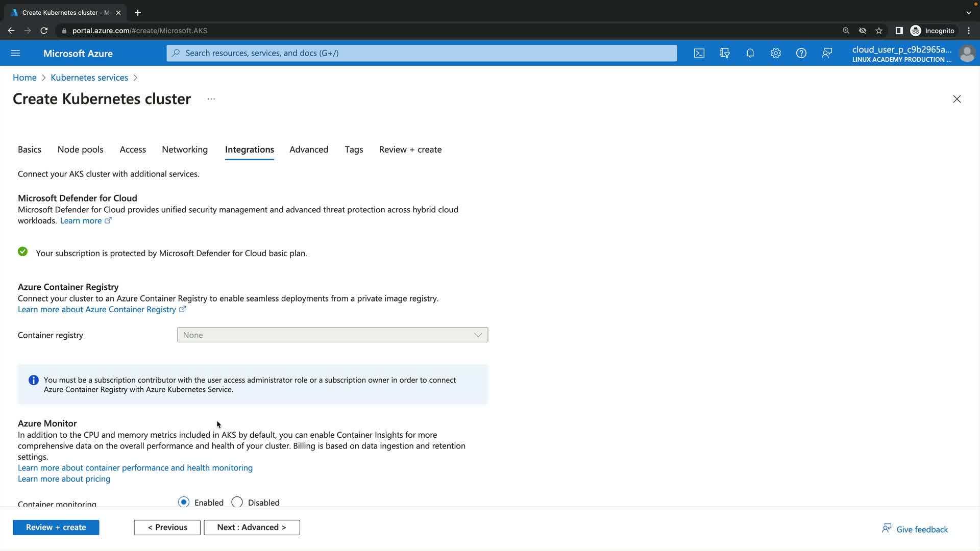Click the feedback icon in header
Screen dimensions: 980x551
(x=827, y=53)
